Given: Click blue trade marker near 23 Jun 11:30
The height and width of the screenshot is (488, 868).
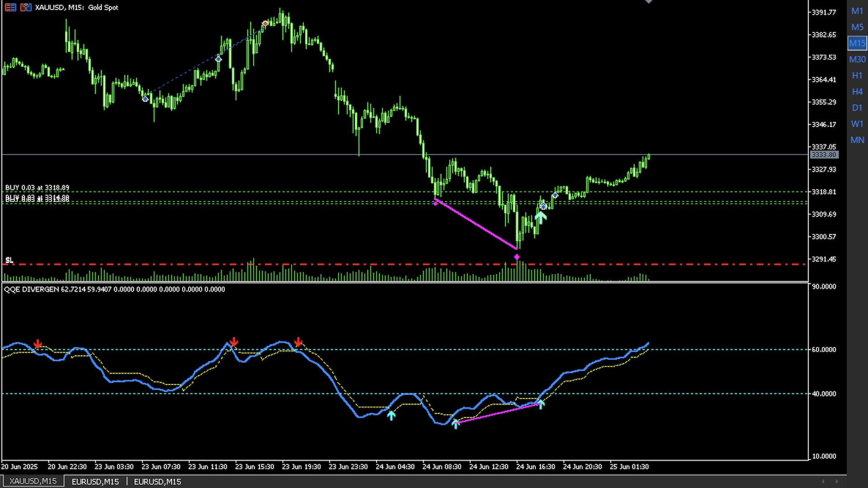Looking at the screenshot, I should pos(218,59).
